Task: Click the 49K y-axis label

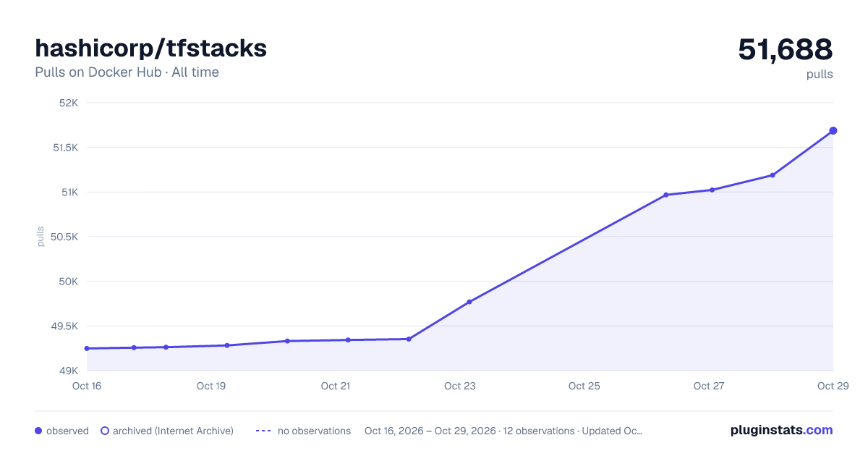Action: pos(69,371)
